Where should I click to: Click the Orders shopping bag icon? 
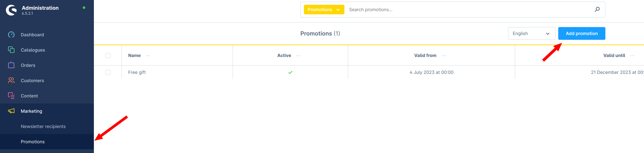11,65
